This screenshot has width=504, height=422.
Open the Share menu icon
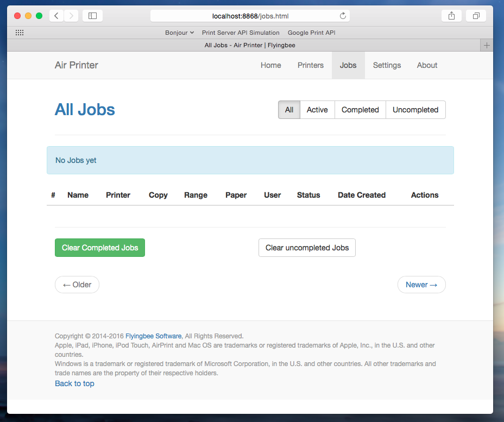point(451,16)
